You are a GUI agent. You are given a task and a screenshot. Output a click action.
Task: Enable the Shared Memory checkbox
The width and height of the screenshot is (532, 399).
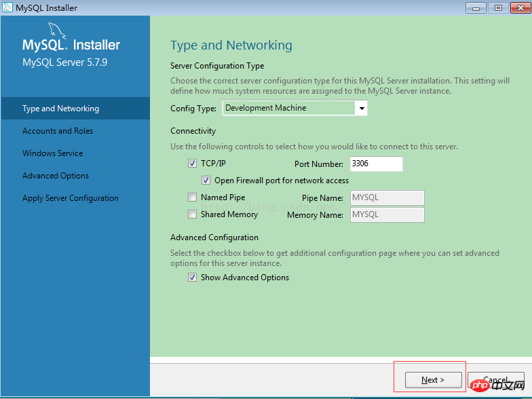192,214
